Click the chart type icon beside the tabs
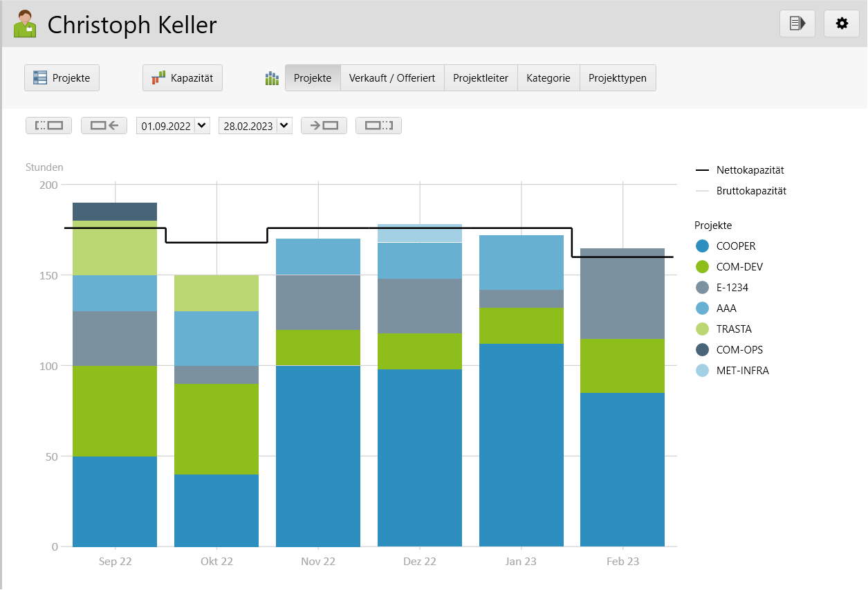This screenshot has width=868, height=590. tap(271, 77)
